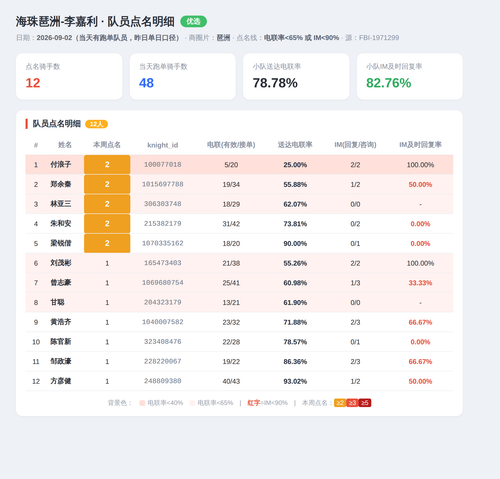Image resolution: width=500 pixels, height=479 pixels.
Task: Click the 本周点名 column header
Action: (107, 145)
